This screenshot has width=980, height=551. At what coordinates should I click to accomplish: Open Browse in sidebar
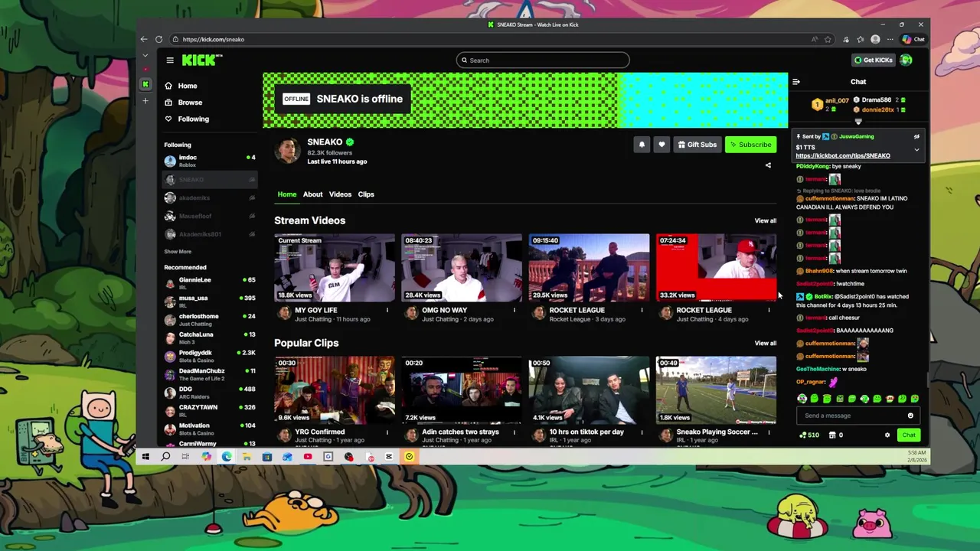[183, 103]
